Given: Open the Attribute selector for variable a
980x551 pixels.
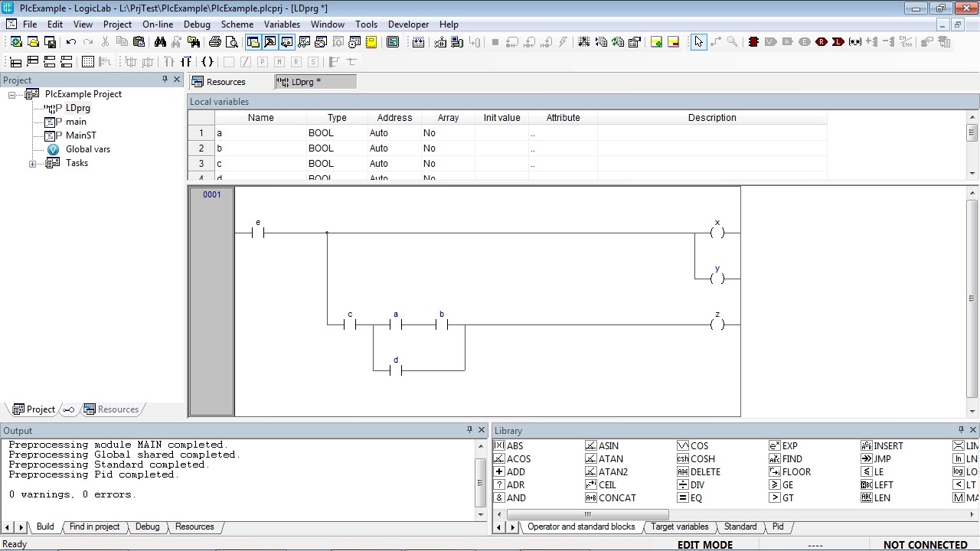Looking at the screenshot, I should [532, 133].
